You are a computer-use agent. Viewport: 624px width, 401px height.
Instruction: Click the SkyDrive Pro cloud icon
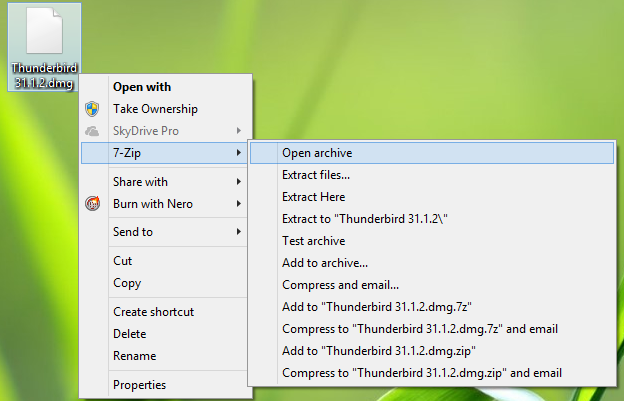tap(92, 131)
